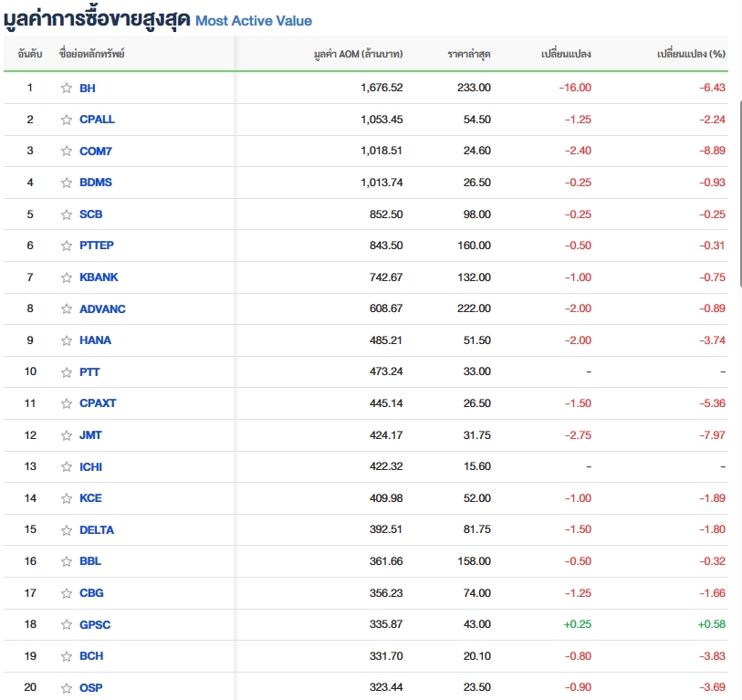Click the star icon for CBG
Screen dimensions: 742x700
(x=67, y=593)
